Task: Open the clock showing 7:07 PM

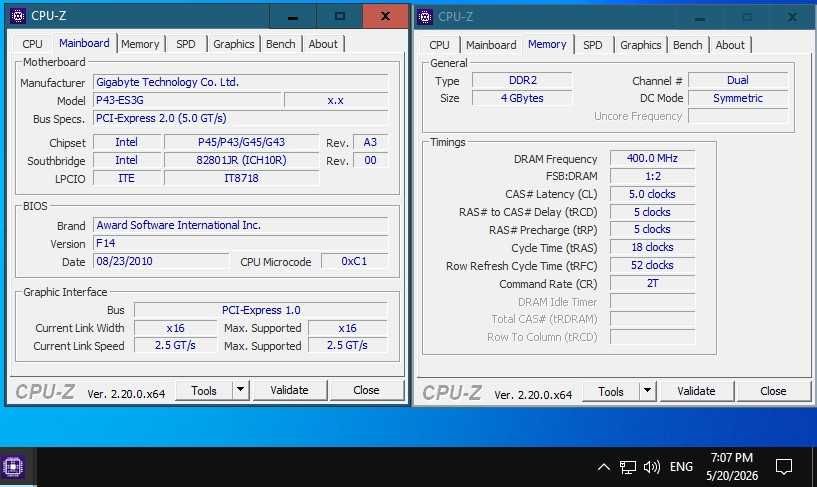Action: (x=732, y=466)
